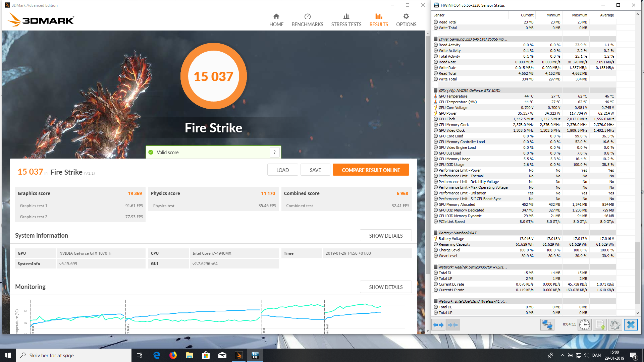Viewport: 644px width, 362px height.
Task: Select the RESULTS tab
Action: pos(379,20)
